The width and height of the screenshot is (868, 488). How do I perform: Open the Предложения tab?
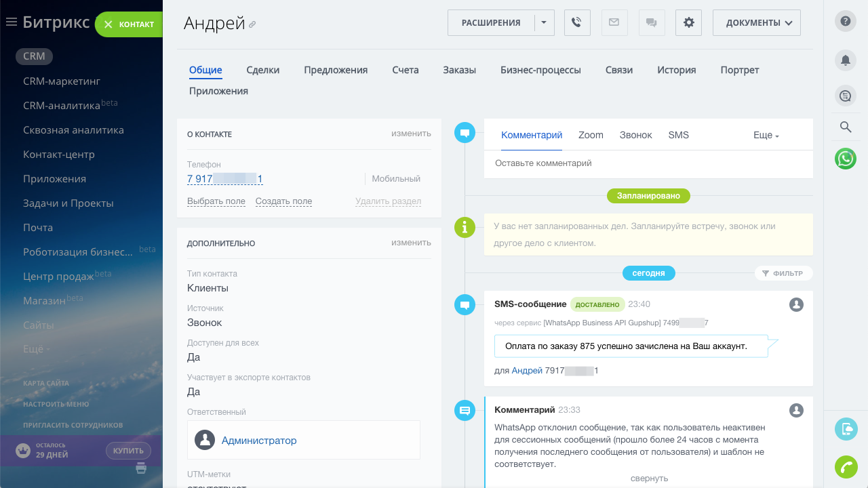point(336,70)
